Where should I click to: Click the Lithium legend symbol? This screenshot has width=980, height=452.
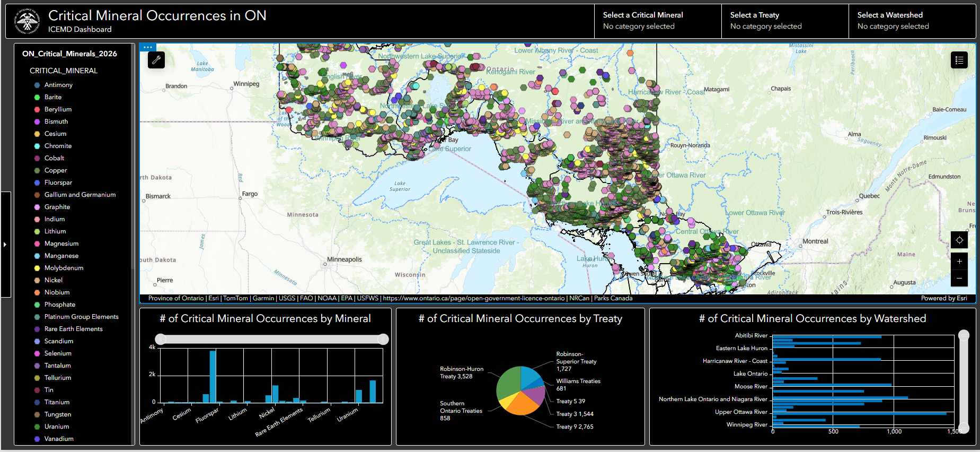point(37,231)
